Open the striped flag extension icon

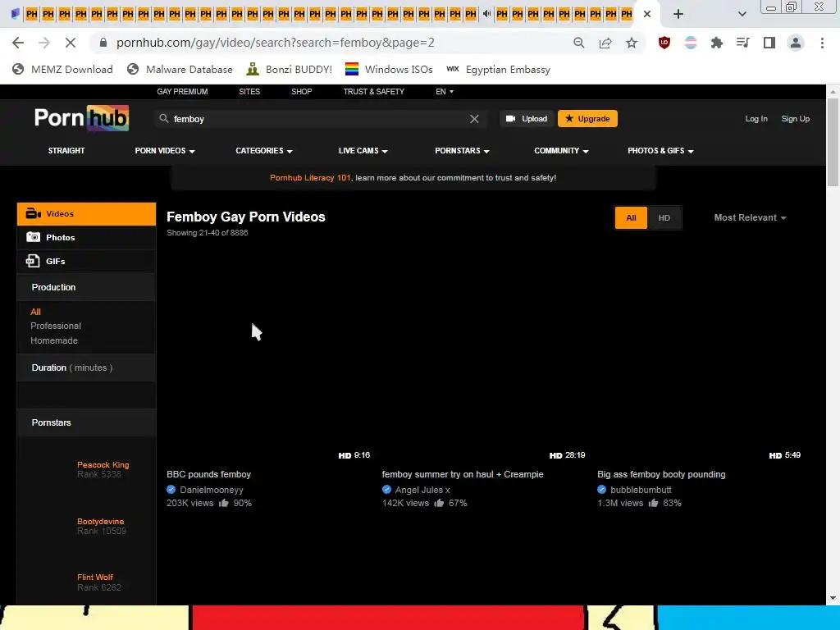[x=691, y=43]
